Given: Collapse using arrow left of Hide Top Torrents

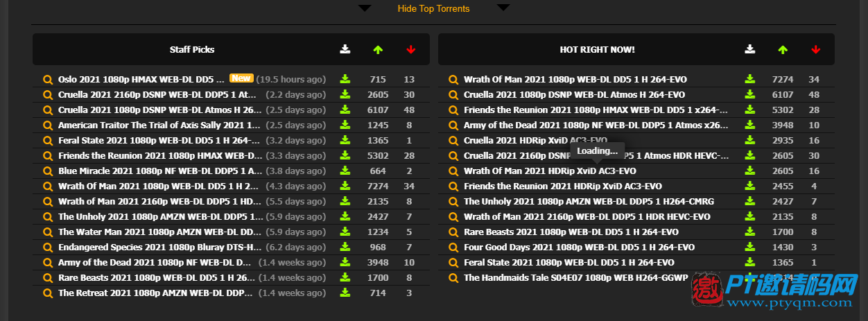Looking at the screenshot, I should click(365, 8).
